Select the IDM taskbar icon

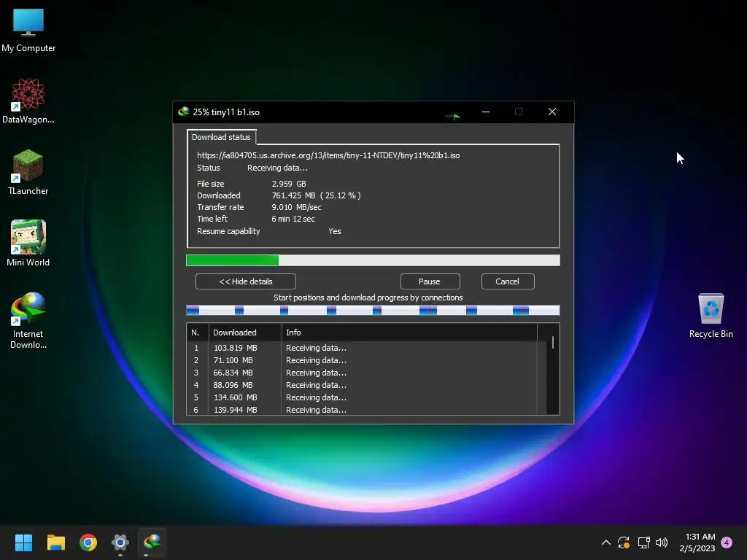point(152,542)
